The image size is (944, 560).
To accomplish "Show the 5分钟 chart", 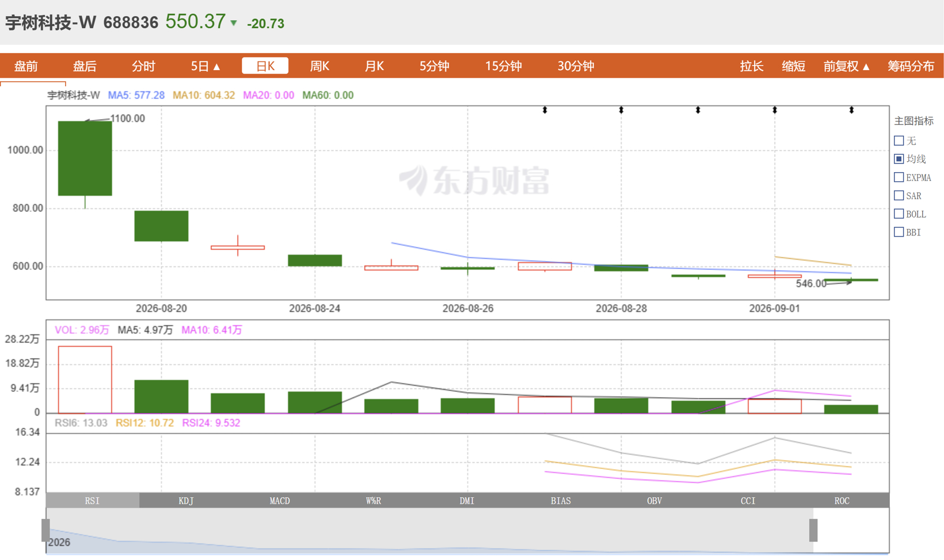I will point(434,66).
